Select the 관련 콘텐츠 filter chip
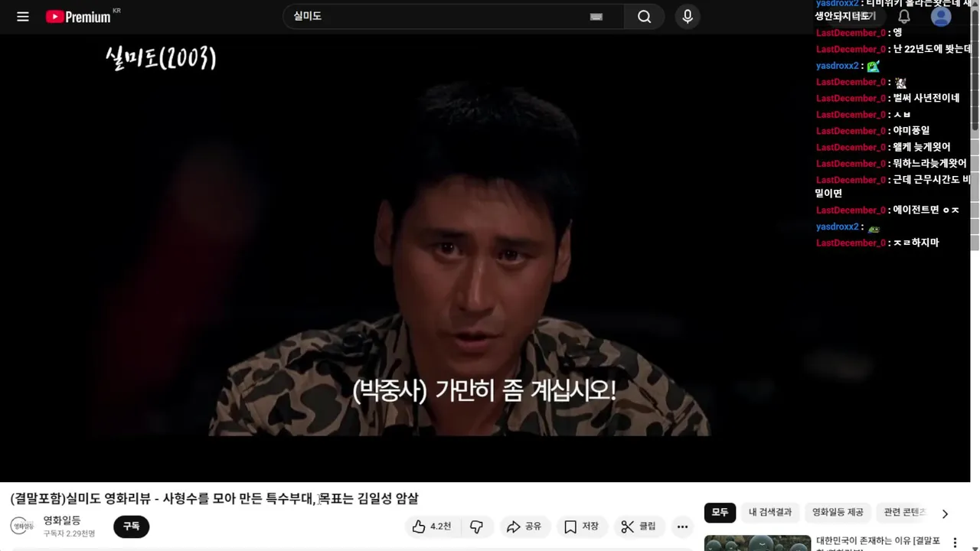This screenshot has height=551, width=980. pos(905,513)
